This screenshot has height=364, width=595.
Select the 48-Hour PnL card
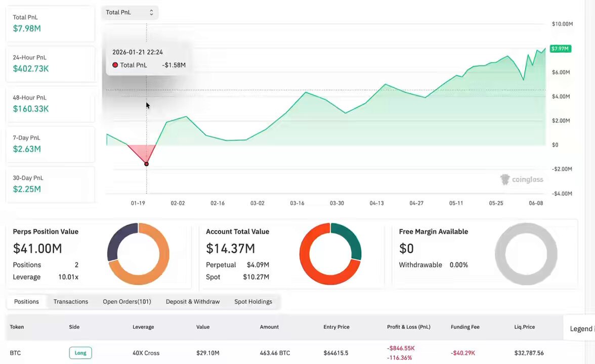(x=50, y=104)
